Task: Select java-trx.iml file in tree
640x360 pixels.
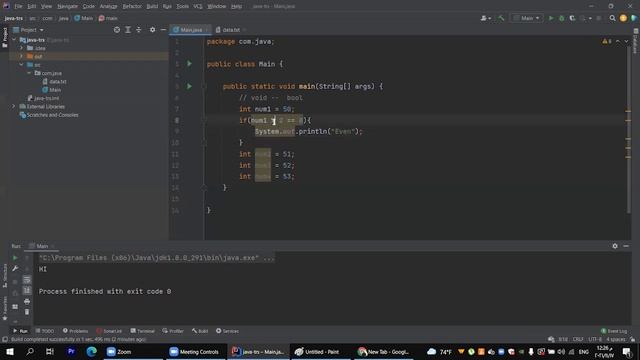Action: [x=43, y=98]
